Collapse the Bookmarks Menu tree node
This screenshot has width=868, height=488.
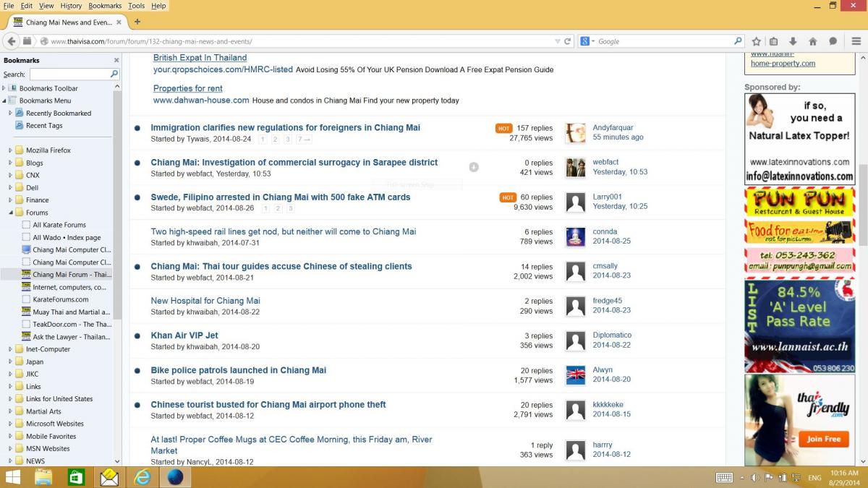(4, 100)
